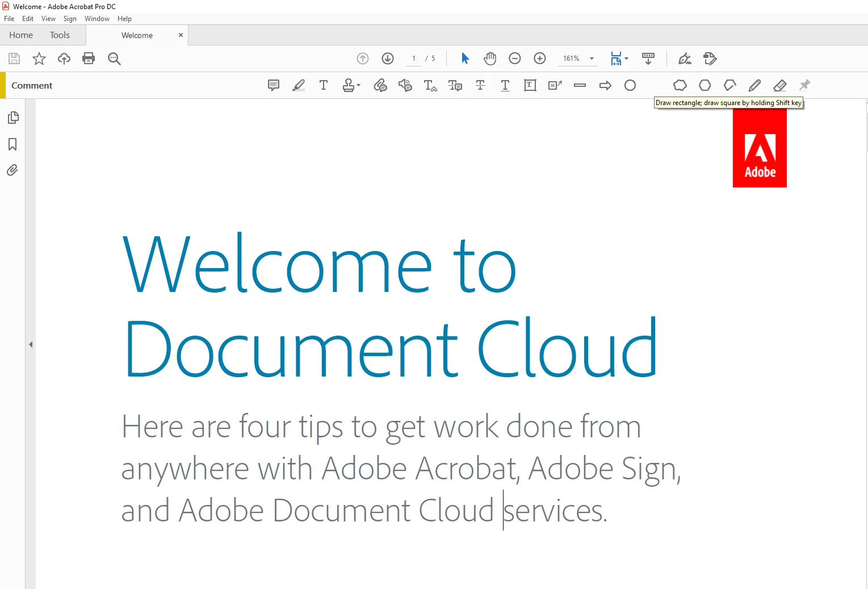
Task: Select the Text callout tool
Action: [555, 85]
